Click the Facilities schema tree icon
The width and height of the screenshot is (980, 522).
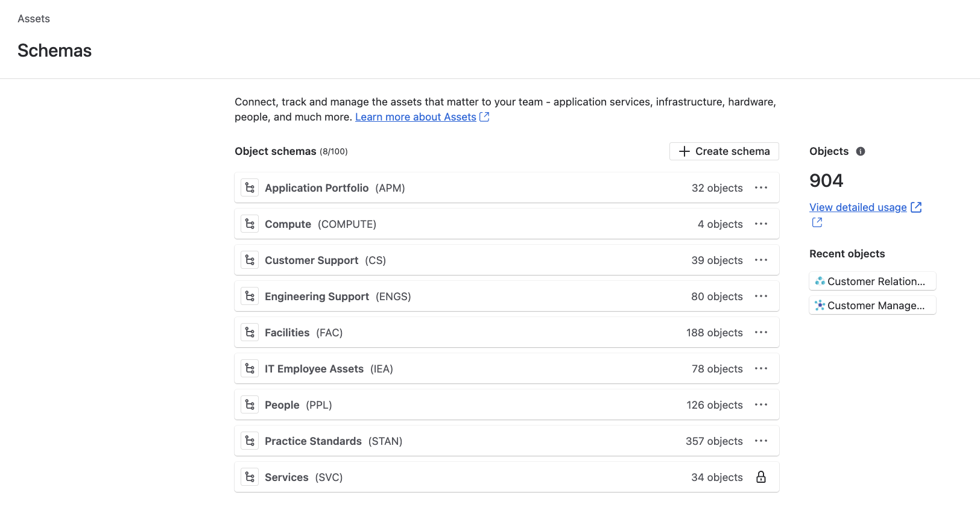[x=250, y=333]
